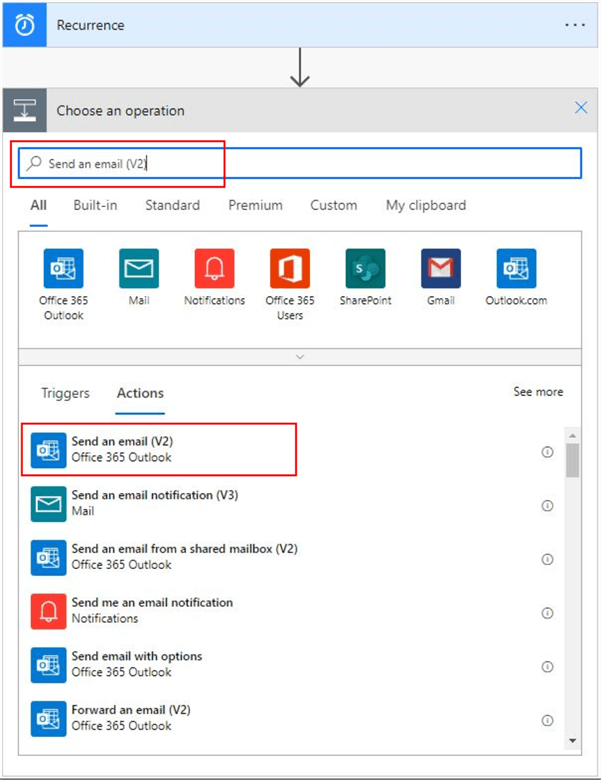Show info for Send an email notification (V3)
Image resolution: width=601 pixels, height=780 pixels.
547,505
